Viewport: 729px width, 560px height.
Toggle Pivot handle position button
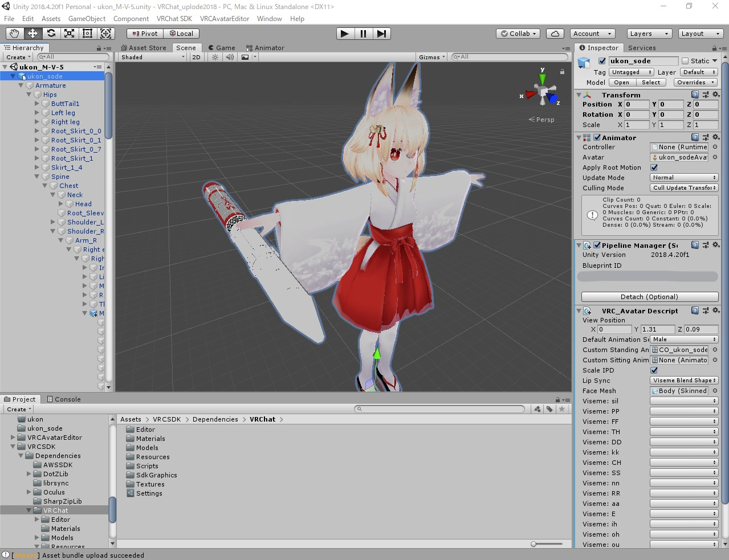coord(145,34)
